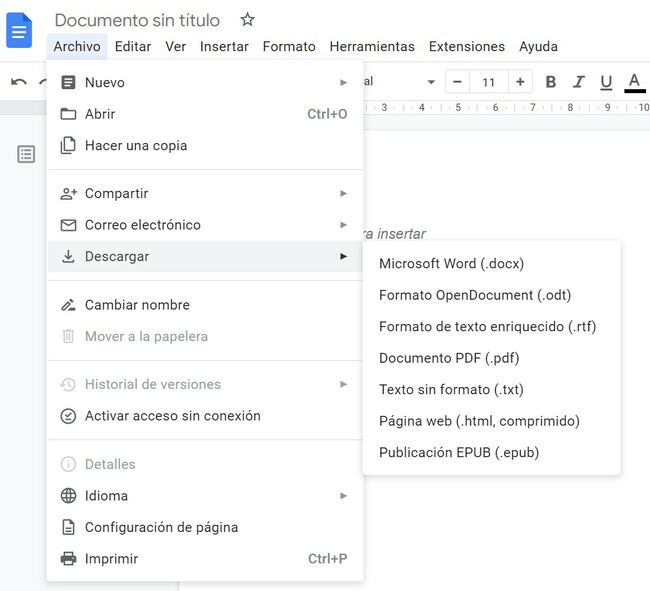Toggle underline text formatting
Screen dimensions: 650x591
(606, 82)
